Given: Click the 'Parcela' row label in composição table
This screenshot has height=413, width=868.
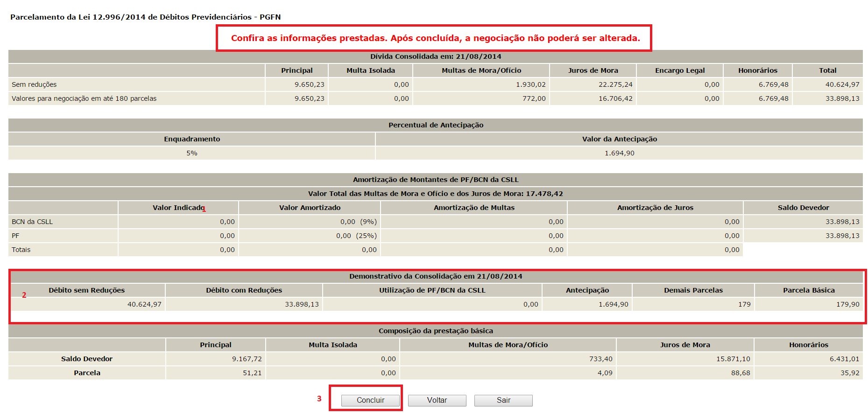Looking at the screenshot, I should [87, 373].
